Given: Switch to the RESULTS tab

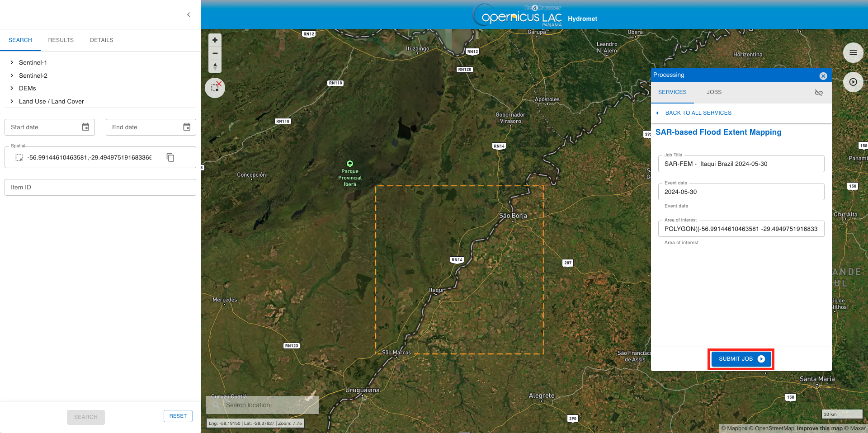Looking at the screenshot, I should click(61, 40).
